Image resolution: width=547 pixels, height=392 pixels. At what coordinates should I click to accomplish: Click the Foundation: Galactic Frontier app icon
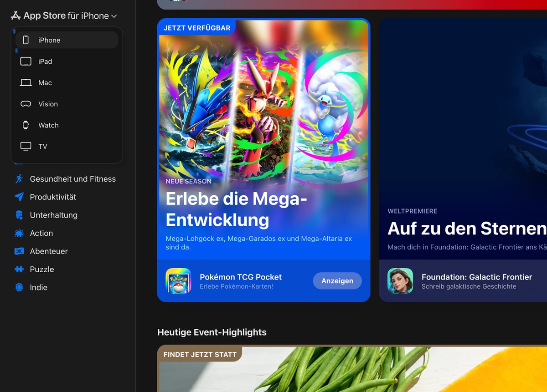400,281
